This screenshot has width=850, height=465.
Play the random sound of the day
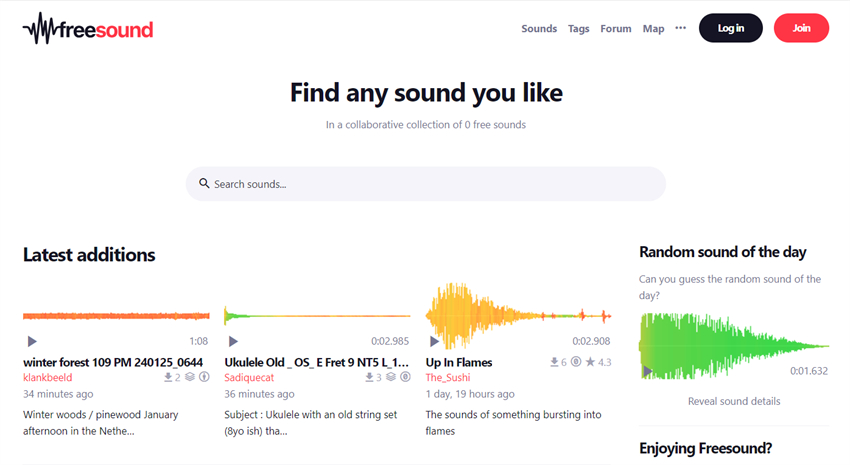point(647,371)
